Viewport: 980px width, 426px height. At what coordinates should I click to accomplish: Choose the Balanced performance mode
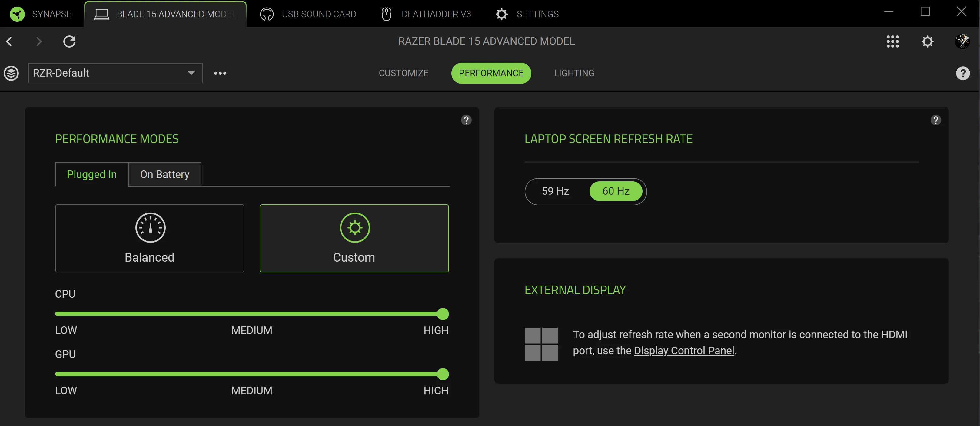pos(150,238)
